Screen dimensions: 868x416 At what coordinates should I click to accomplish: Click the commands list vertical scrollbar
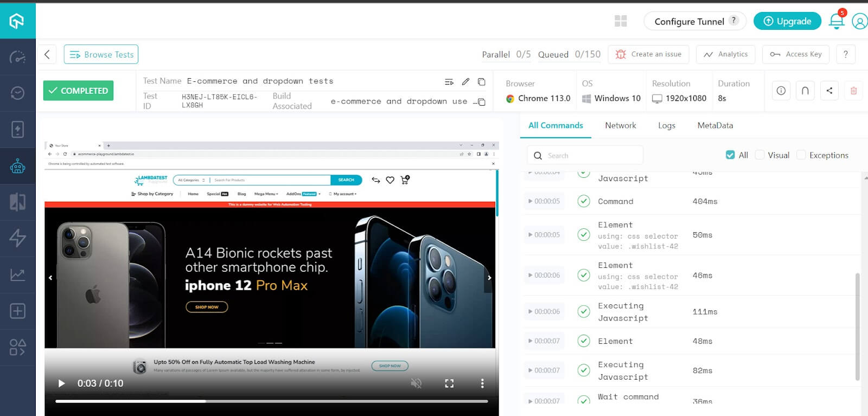point(857,325)
